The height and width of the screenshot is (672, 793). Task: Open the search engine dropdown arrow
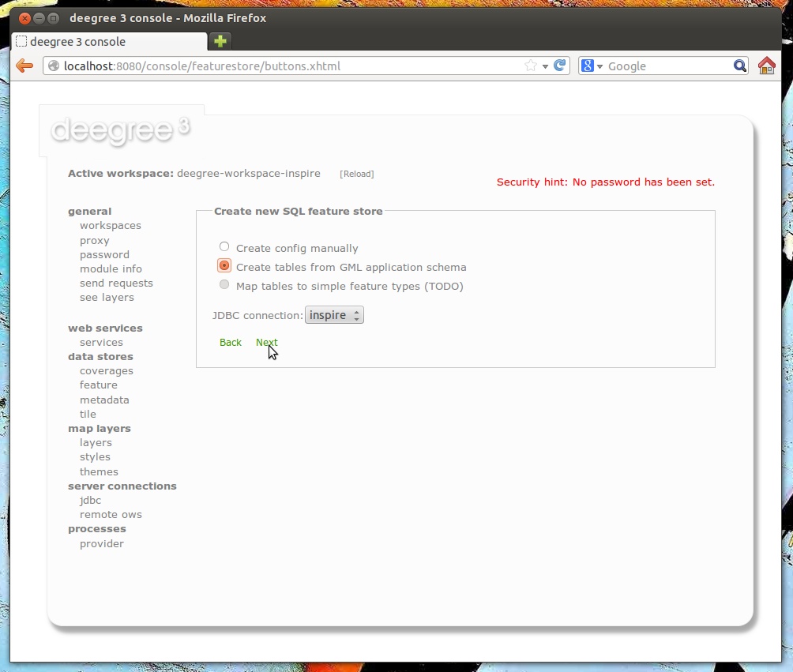(600, 66)
